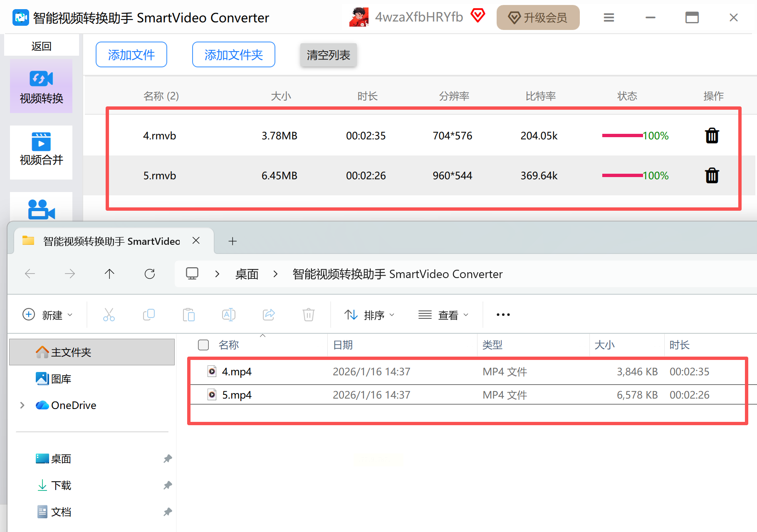Click the 4.rmvb conversion progress bar
The width and height of the screenshot is (757, 532).
click(622, 135)
